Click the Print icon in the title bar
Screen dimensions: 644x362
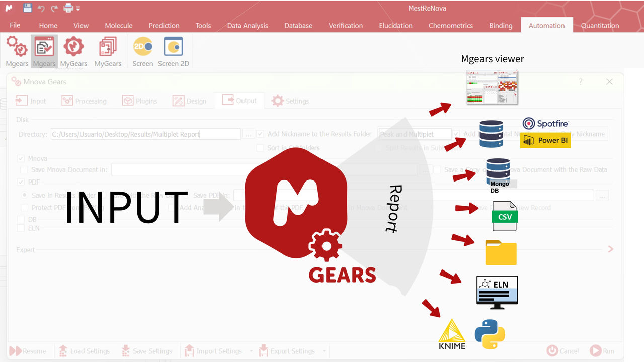[x=68, y=8]
